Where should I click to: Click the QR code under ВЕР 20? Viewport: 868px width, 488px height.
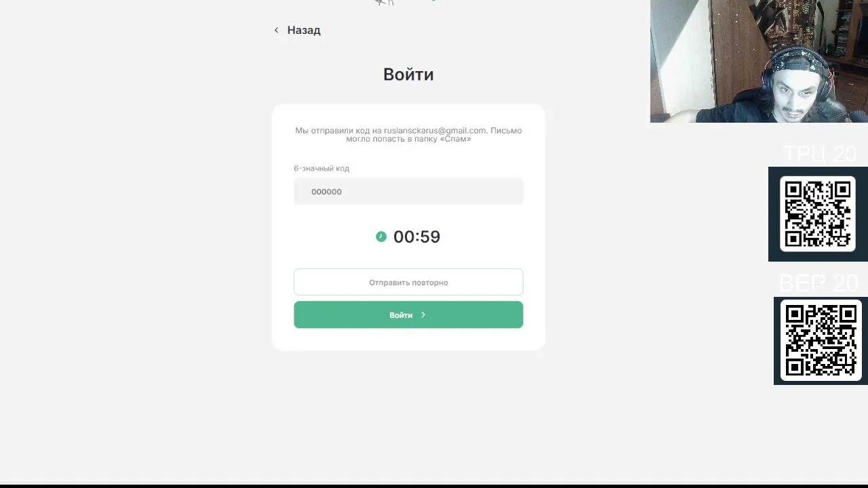pyautogui.click(x=821, y=340)
